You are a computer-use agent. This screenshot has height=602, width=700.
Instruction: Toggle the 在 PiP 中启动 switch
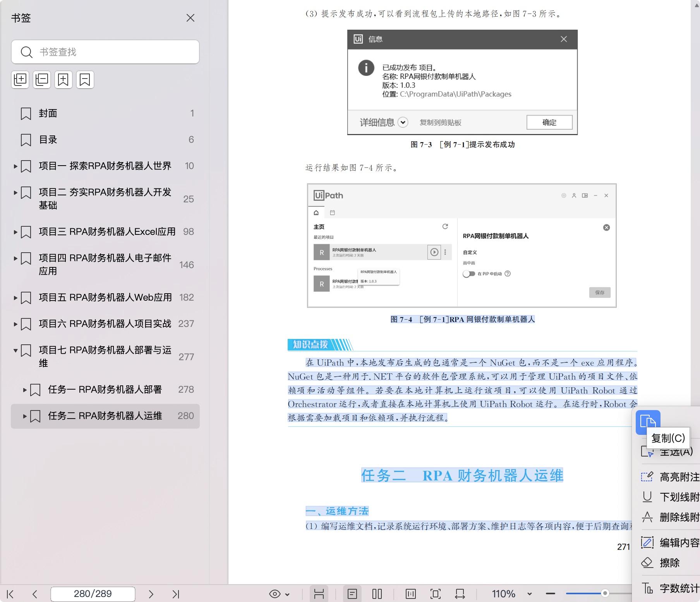[x=469, y=274]
